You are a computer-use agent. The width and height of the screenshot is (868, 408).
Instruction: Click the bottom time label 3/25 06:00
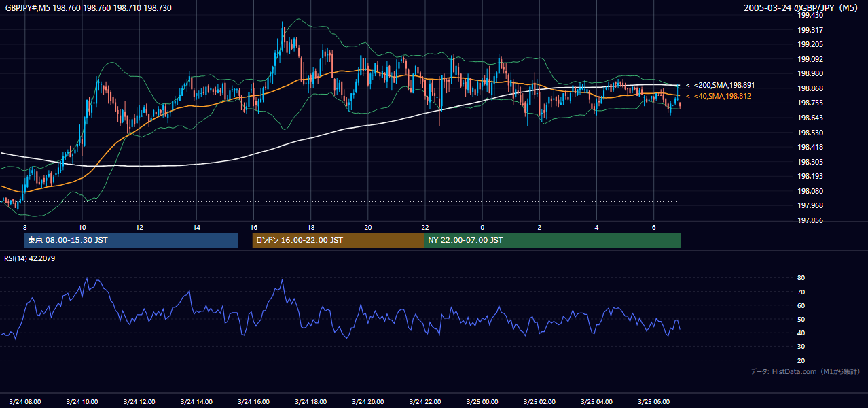(653, 401)
